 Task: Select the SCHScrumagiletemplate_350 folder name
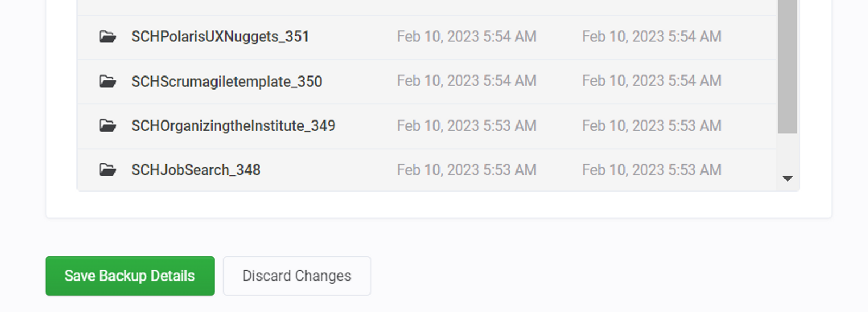(x=227, y=81)
